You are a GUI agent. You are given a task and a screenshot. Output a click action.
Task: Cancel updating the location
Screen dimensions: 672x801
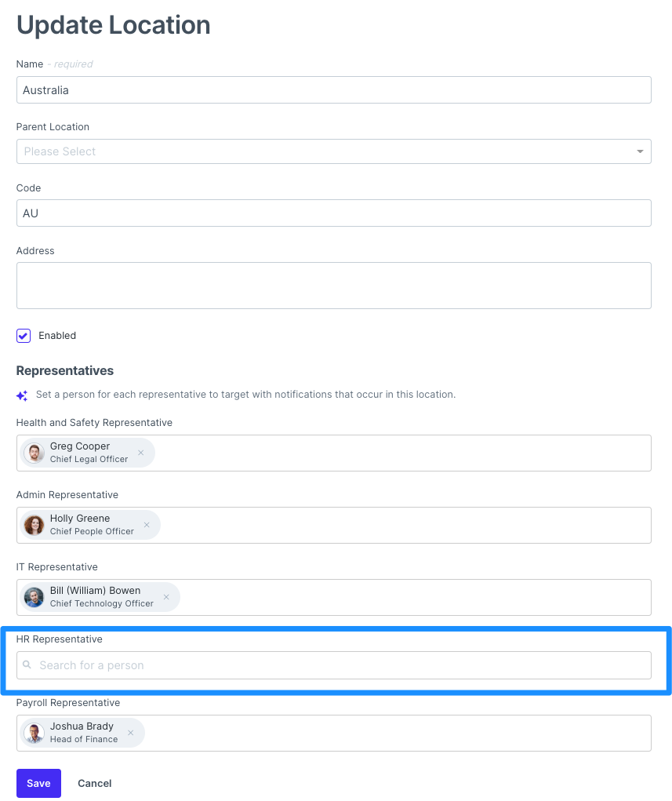[94, 783]
